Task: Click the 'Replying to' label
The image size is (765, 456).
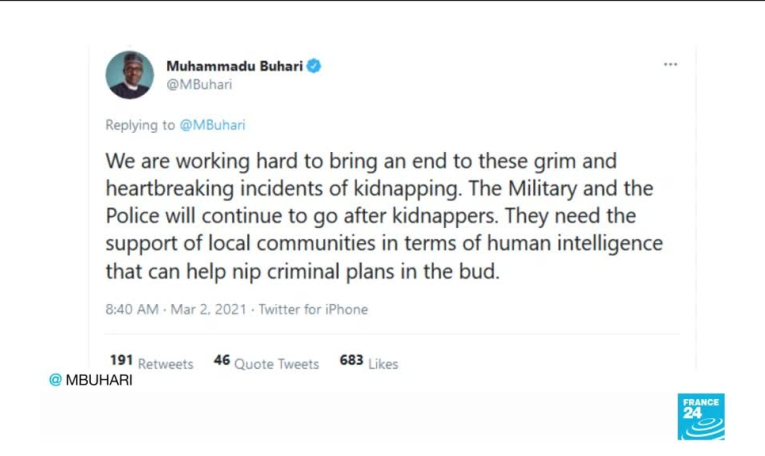Action: (140, 125)
